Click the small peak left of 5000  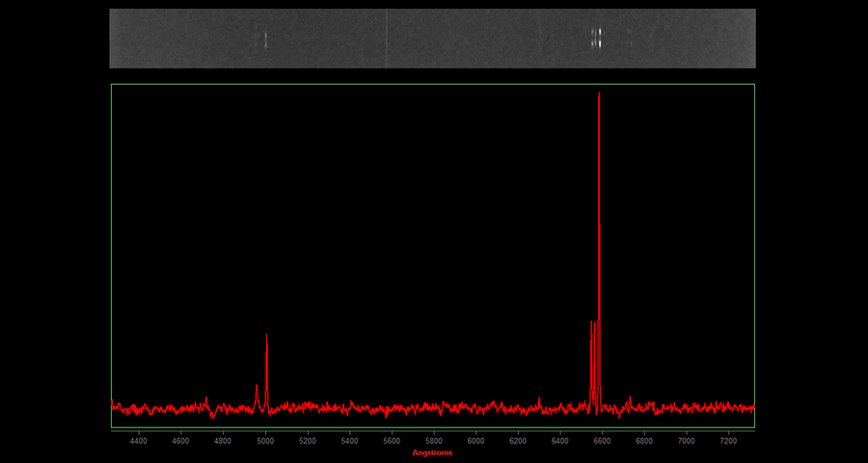(x=257, y=387)
